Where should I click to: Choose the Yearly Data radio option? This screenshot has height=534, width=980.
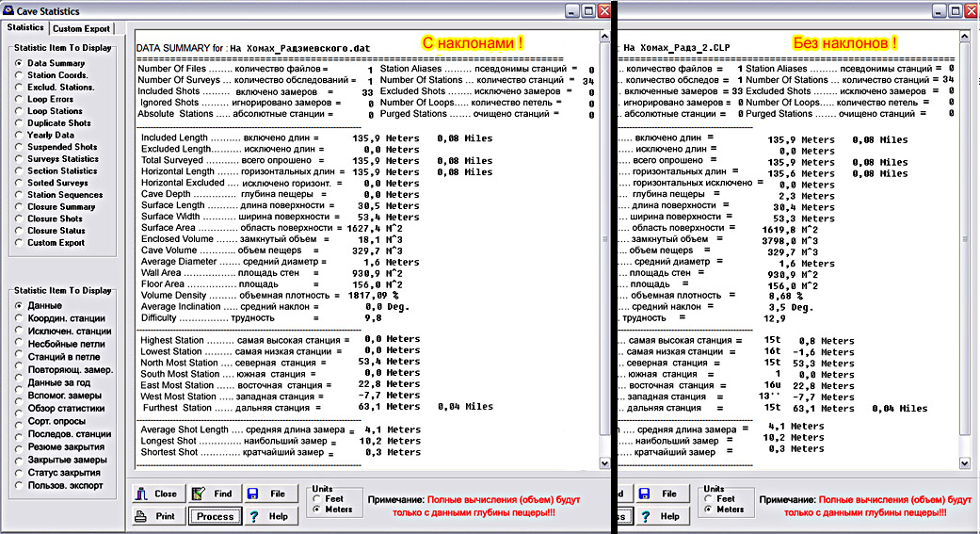(x=18, y=136)
